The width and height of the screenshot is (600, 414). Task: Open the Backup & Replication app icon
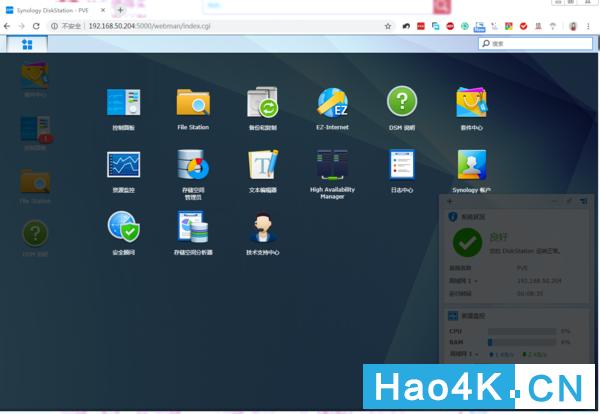pyautogui.click(x=262, y=103)
